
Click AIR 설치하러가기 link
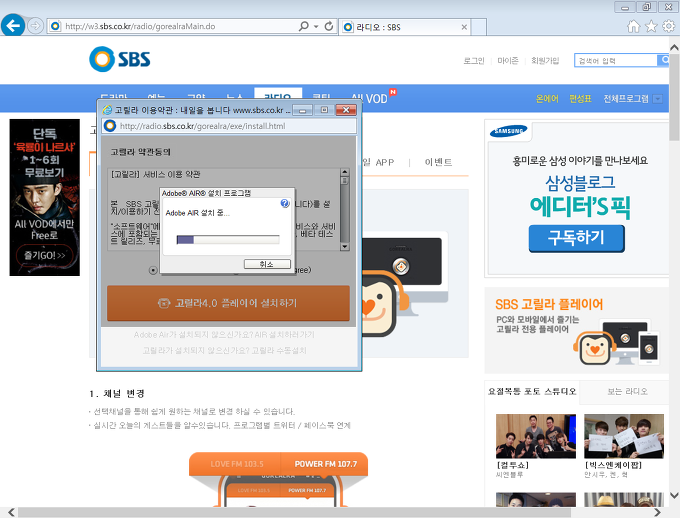[x=284, y=334]
